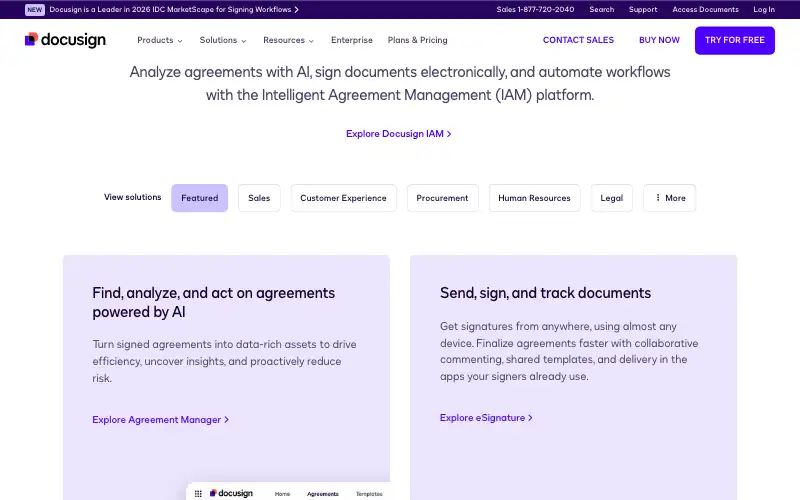Click 'Send, sign, and track documents' heading
800x500 pixels.
pyautogui.click(x=545, y=293)
